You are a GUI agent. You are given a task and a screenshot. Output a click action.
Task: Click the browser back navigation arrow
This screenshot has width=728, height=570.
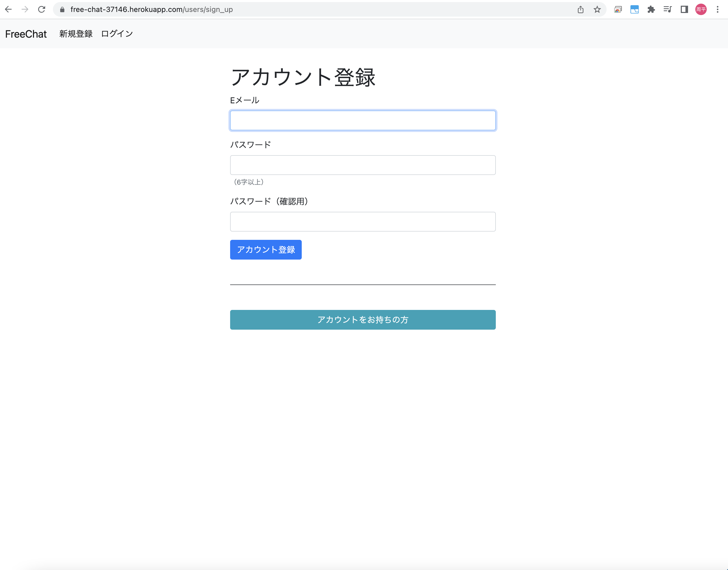click(x=8, y=9)
